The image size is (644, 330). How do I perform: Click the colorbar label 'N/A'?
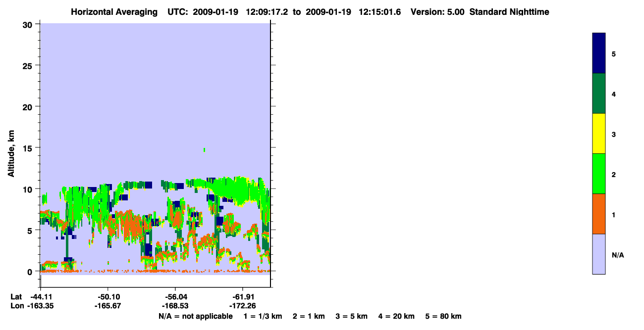pyautogui.click(x=618, y=255)
